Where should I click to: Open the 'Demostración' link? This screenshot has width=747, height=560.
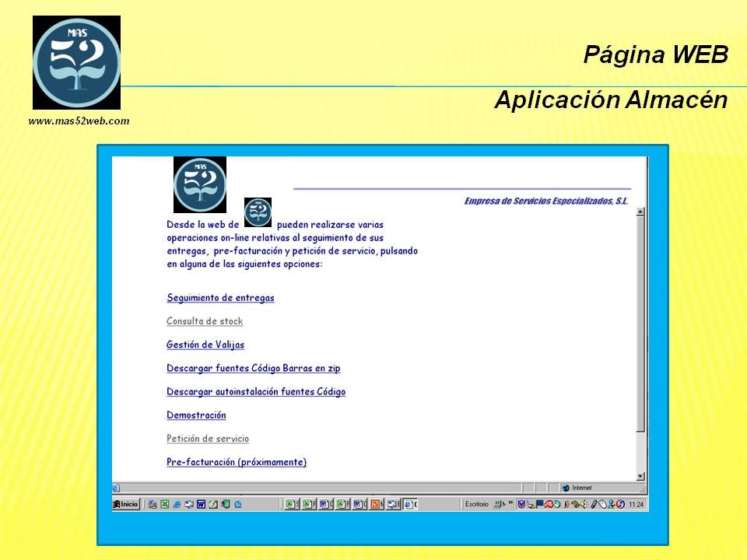pyautogui.click(x=196, y=415)
